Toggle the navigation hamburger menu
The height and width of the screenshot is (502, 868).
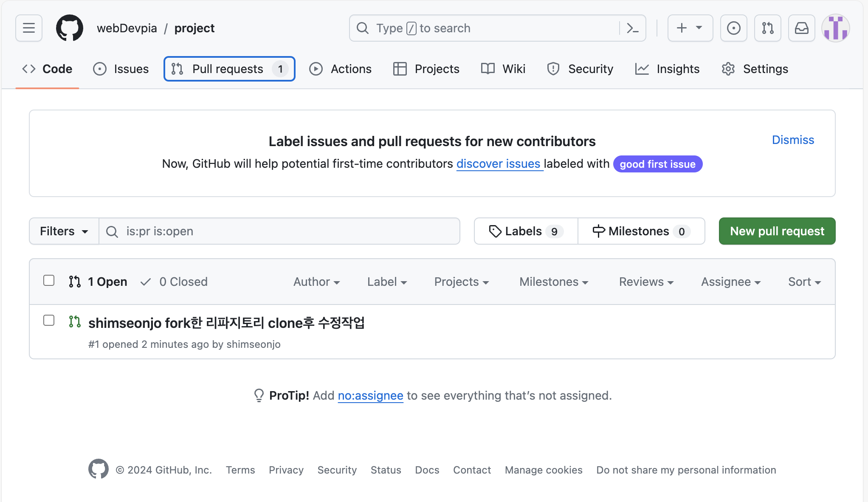[x=28, y=28]
